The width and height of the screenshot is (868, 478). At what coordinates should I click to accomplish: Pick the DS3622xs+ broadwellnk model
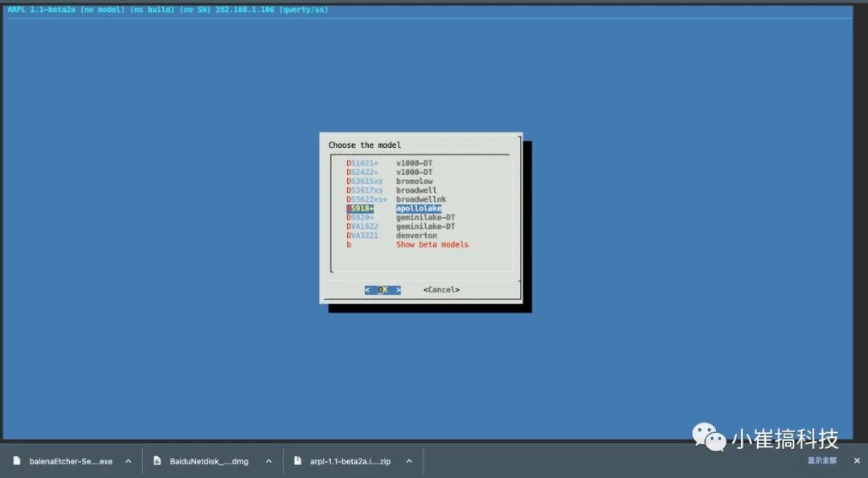[396, 199]
